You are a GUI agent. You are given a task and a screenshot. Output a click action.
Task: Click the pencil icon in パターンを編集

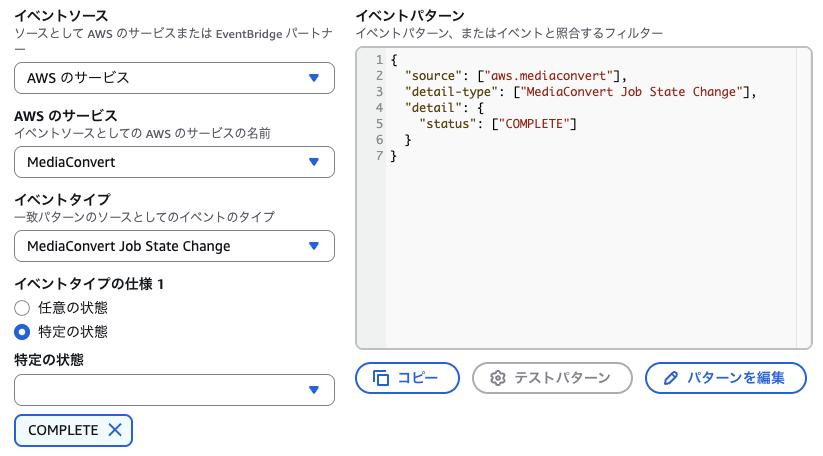coord(671,378)
